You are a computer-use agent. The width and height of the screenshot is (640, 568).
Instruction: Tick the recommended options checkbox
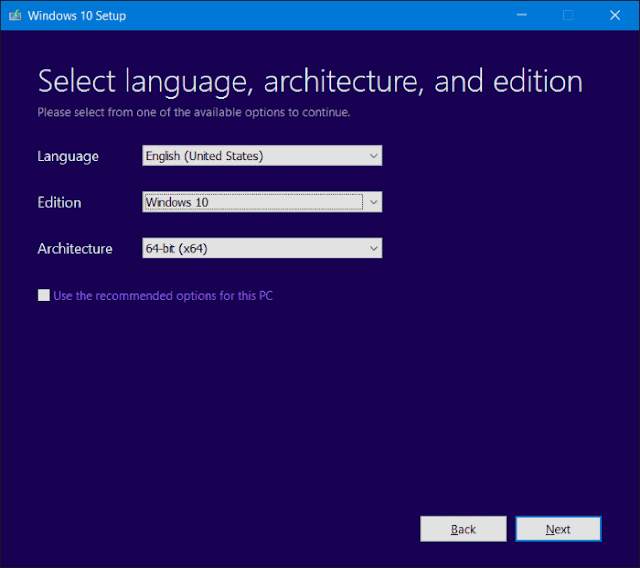pos(44,295)
